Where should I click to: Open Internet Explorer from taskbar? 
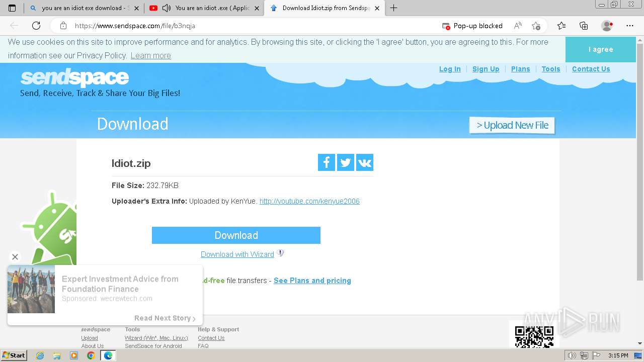(40, 355)
